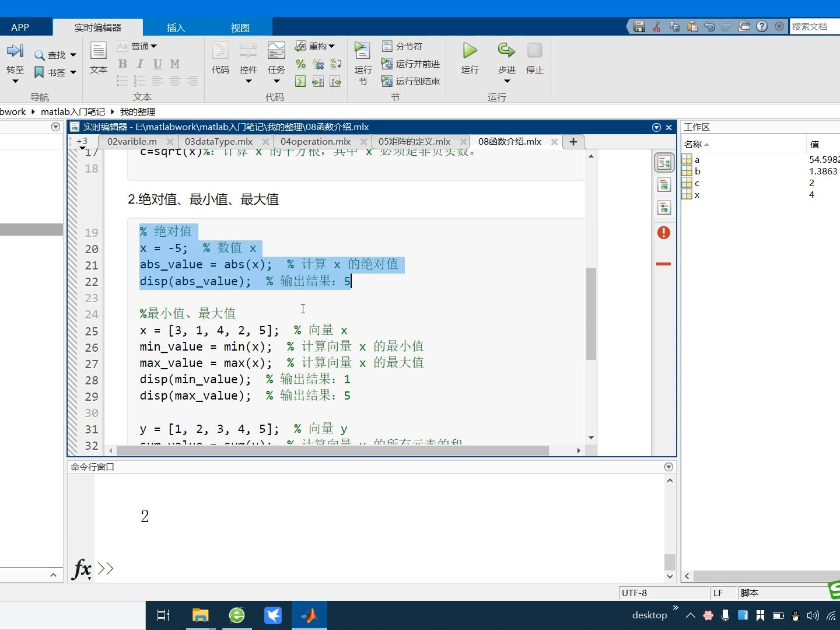Click 运行到结束 (Run to End) button
Screen dimensions: 840x630
pos(411,82)
